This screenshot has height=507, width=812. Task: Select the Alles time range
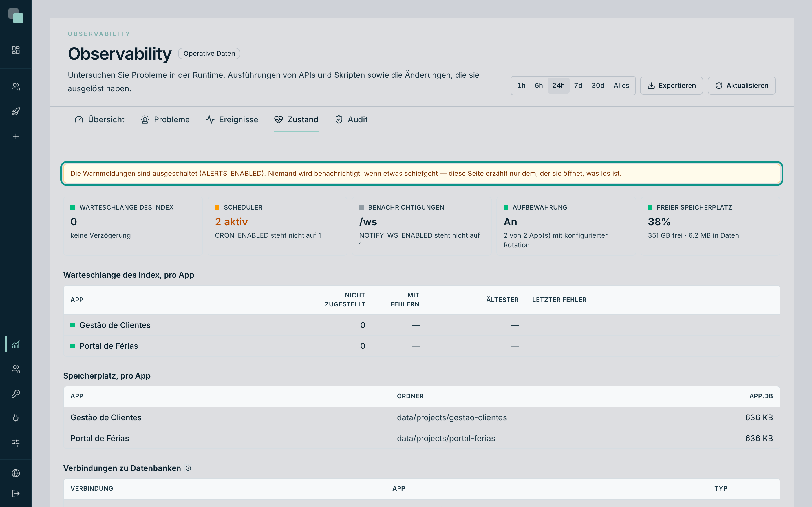click(x=621, y=86)
